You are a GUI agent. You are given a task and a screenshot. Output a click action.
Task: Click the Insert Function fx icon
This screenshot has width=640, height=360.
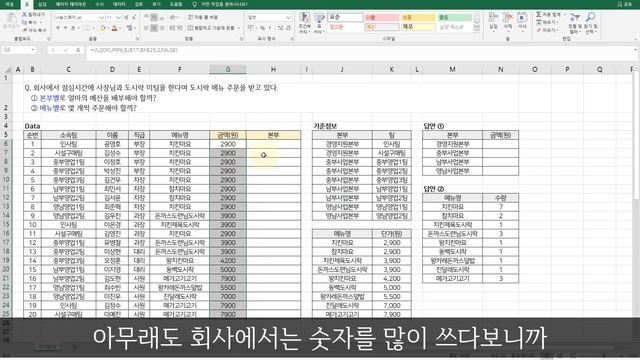pos(78,50)
